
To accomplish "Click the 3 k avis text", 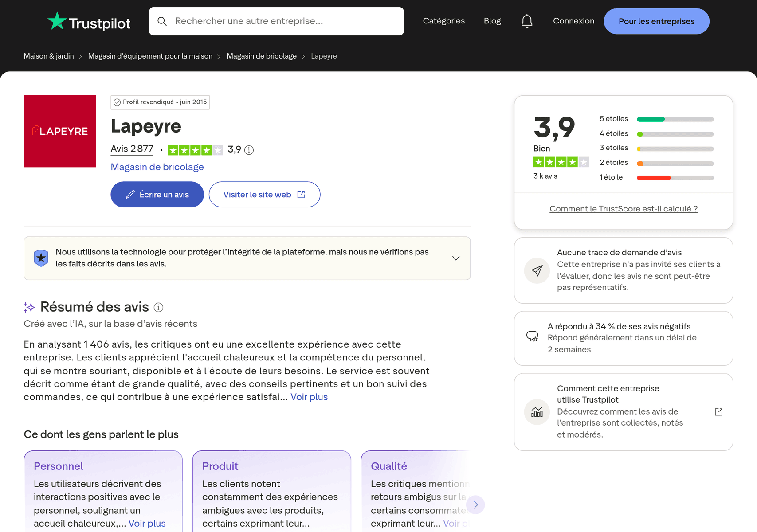I will [x=545, y=176].
